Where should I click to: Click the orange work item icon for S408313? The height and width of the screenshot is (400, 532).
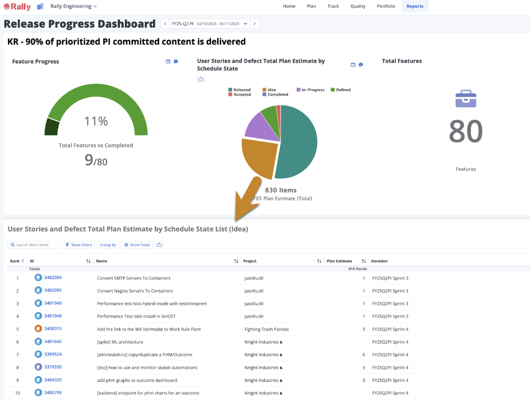click(38, 329)
